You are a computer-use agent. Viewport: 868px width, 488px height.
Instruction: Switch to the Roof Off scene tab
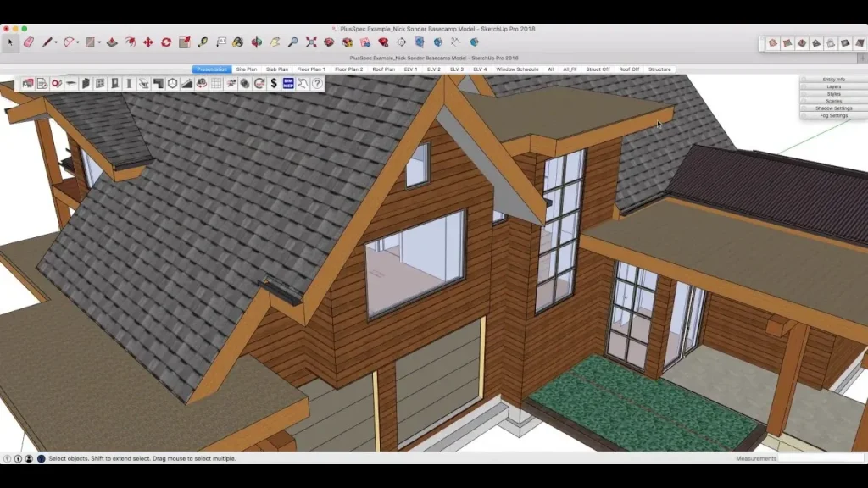(629, 69)
